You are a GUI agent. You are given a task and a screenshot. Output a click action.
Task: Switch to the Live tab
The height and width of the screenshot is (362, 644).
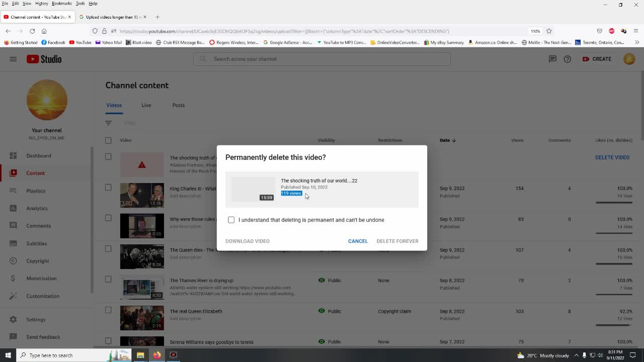pos(146,105)
